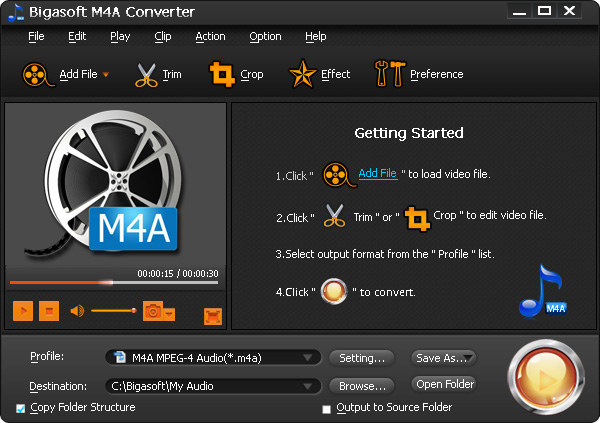This screenshot has height=423, width=600.
Task: Uncheck Copy Folder Structure checkbox
Action: tap(21, 408)
